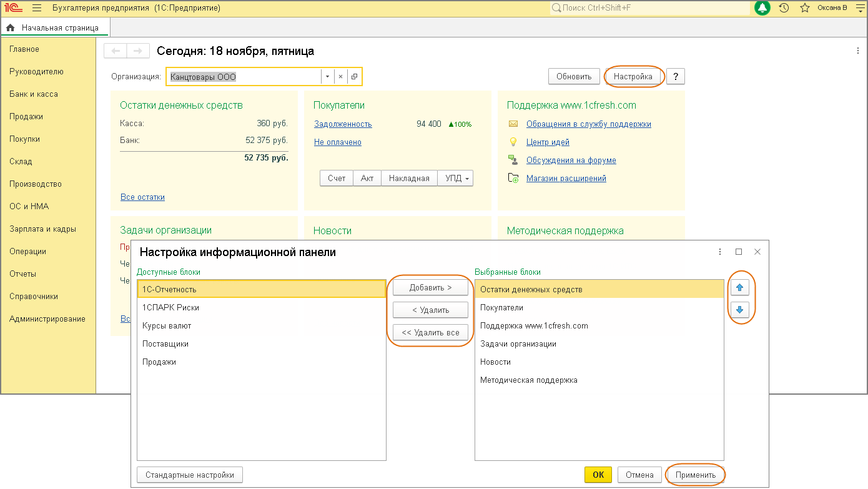868x489 pixels.
Task: Click the < Удалить button
Action: coord(430,310)
